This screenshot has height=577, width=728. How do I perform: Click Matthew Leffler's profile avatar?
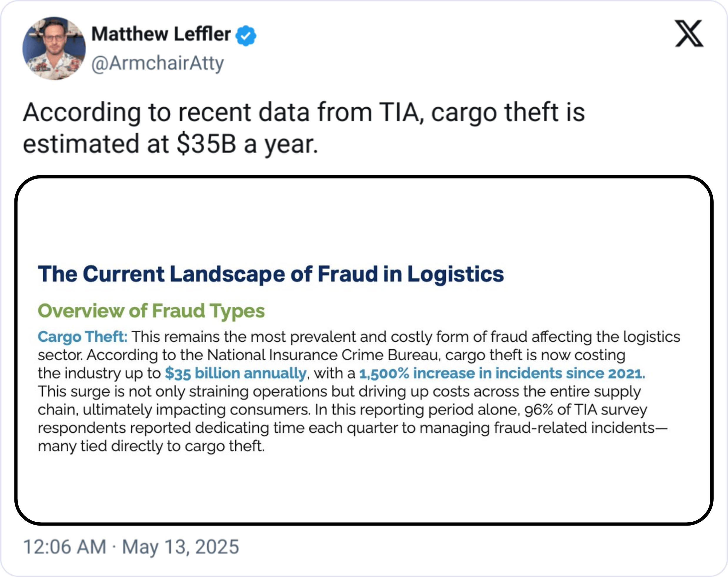(x=54, y=49)
